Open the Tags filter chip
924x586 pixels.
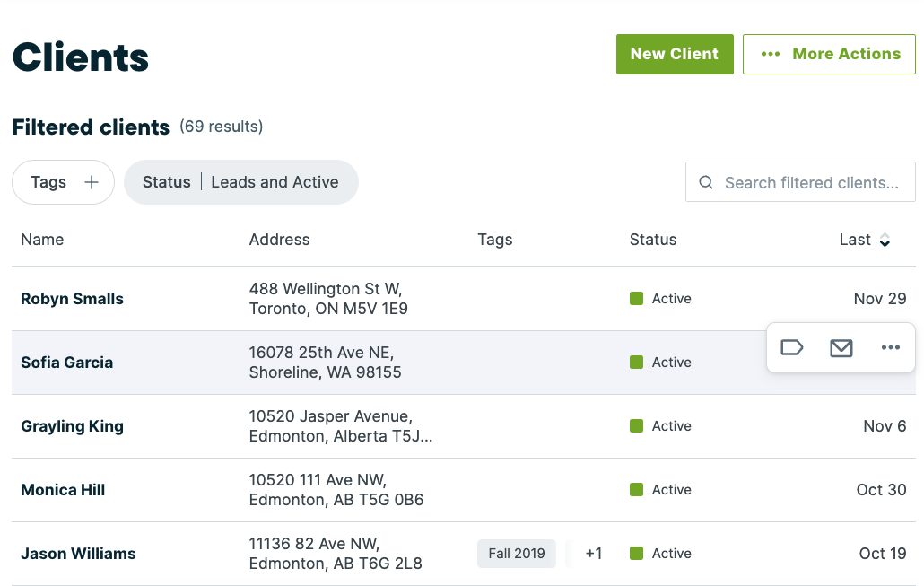point(49,182)
